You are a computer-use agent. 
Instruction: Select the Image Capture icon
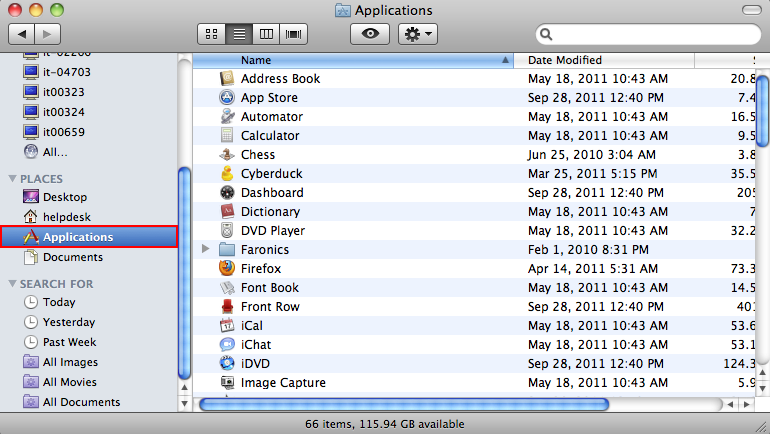[227, 382]
